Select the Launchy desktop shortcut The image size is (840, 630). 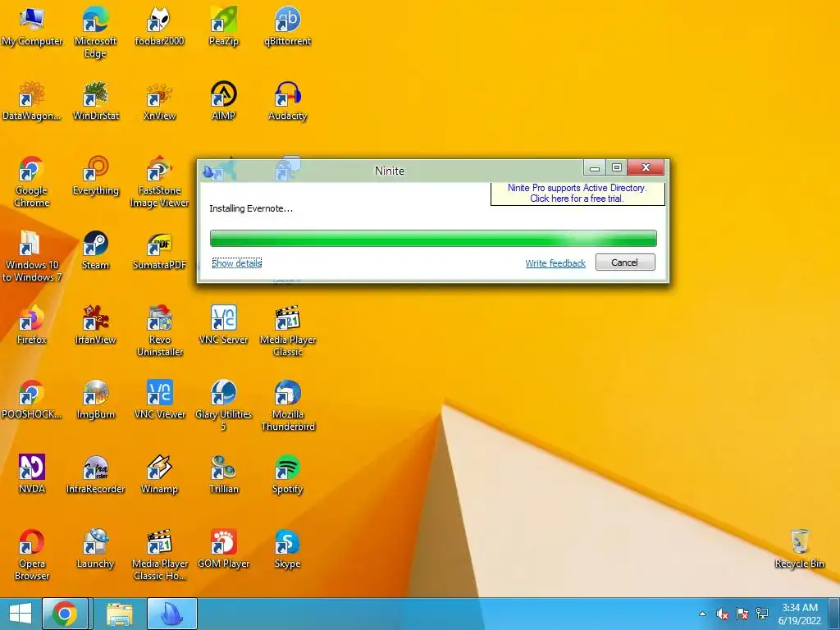click(x=95, y=549)
